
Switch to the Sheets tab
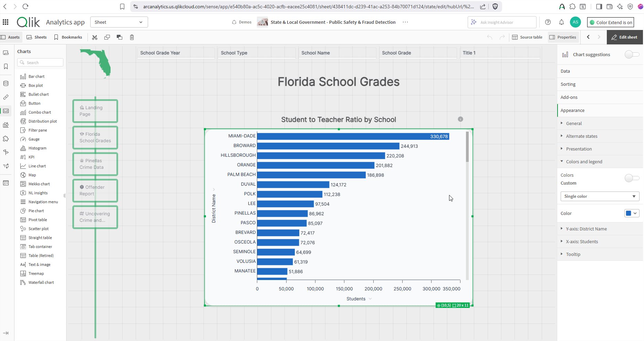tap(37, 37)
